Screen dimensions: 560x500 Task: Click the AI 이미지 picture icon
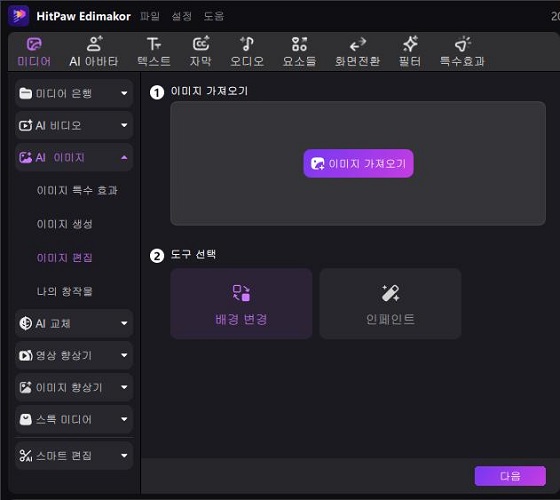[x=25, y=158]
